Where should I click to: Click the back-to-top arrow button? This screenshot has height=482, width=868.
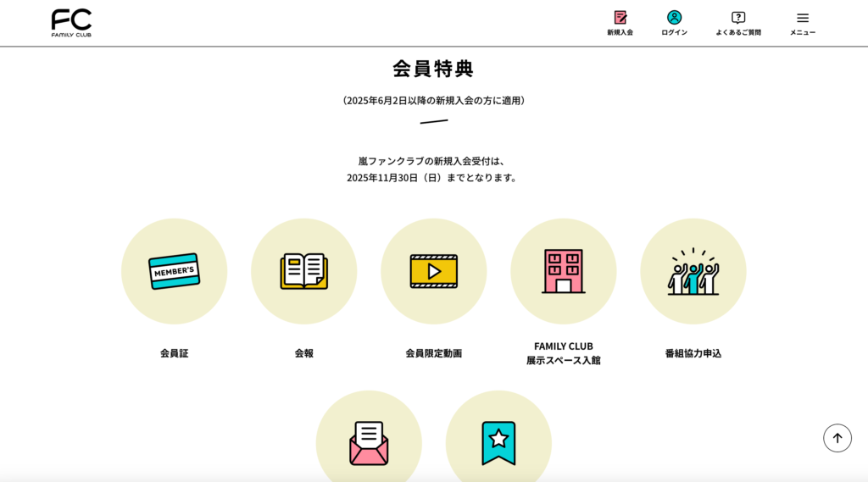(837, 438)
